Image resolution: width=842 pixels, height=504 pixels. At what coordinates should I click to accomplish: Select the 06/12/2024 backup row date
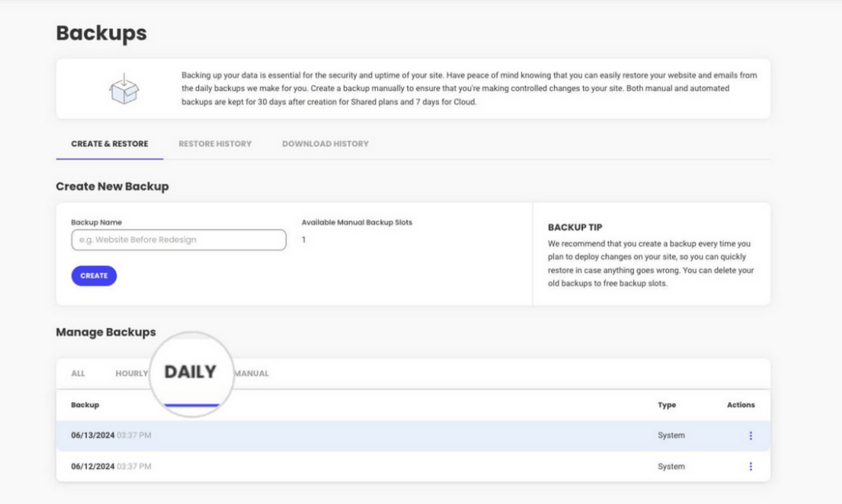pyautogui.click(x=111, y=466)
